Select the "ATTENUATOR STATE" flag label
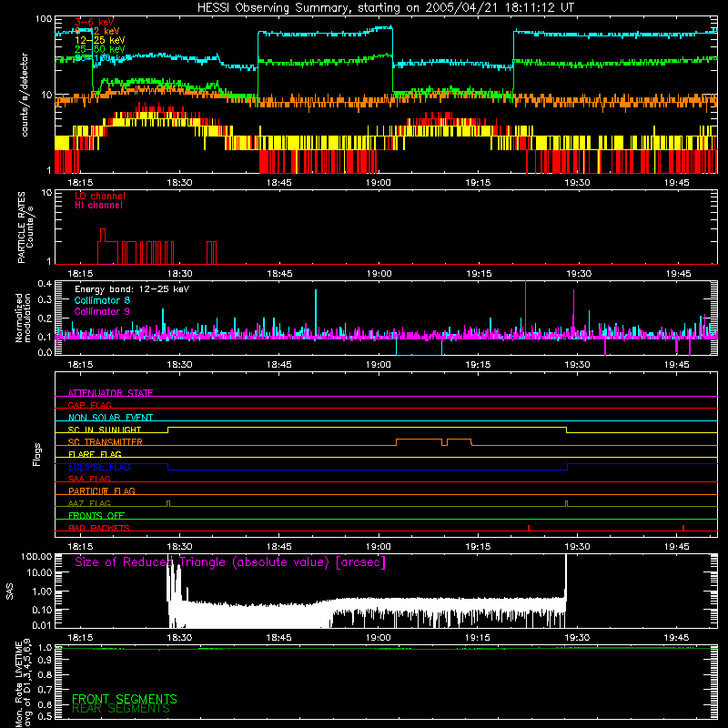 pyautogui.click(x=110, y=393)
